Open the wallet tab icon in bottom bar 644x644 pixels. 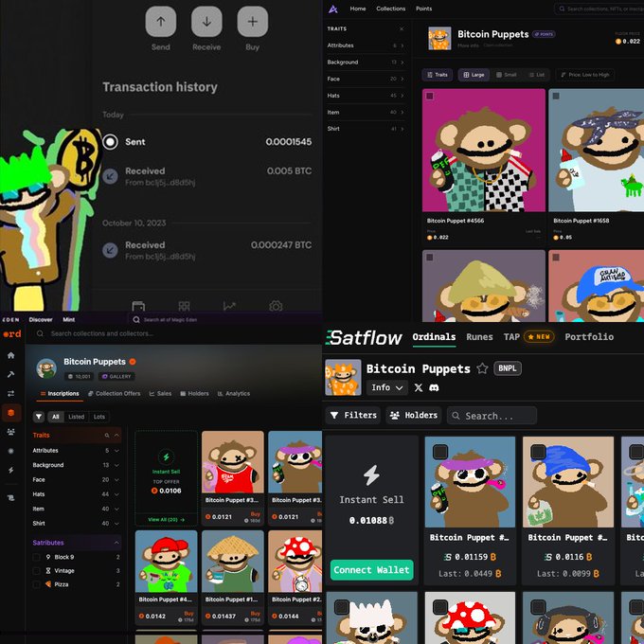[x=138, y=306]
